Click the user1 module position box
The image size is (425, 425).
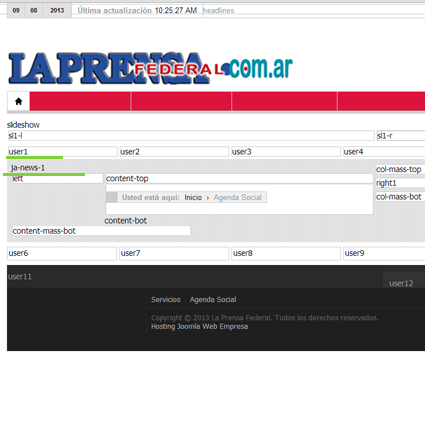[63, 152]
